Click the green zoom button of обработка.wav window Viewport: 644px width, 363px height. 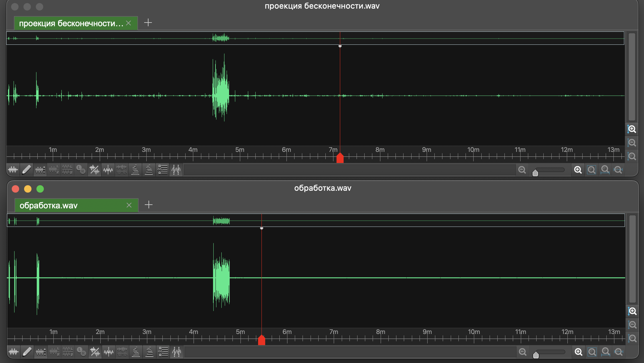pyautogui.click(x=40, y=189)
